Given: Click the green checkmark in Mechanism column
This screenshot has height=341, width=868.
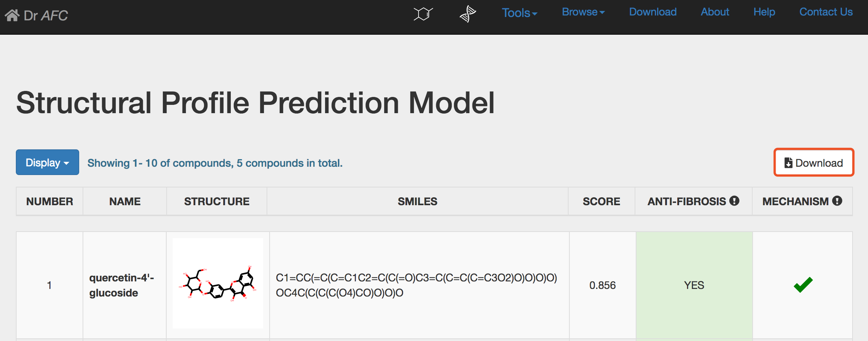Looking at the screenshot, I should coord(803,285).
